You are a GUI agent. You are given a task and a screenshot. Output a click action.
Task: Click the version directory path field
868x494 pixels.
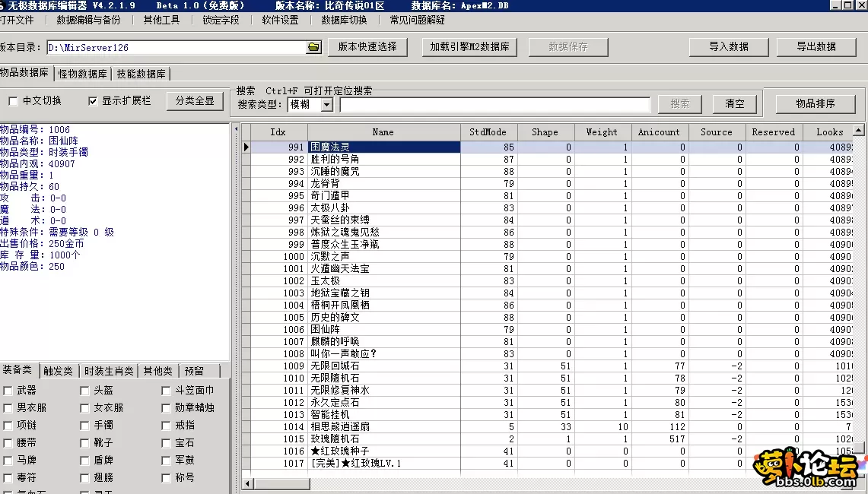coord(176,48)
